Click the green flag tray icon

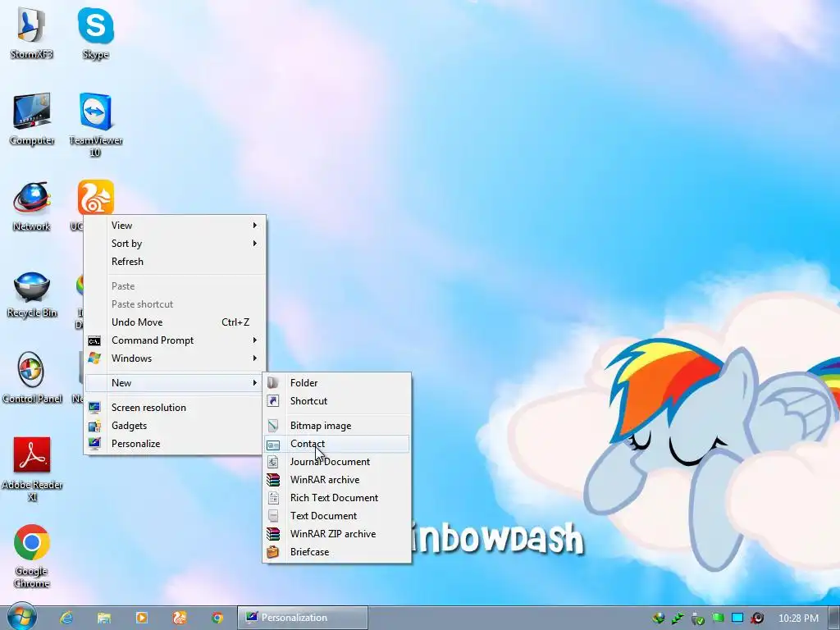click(x=718, y=618)
